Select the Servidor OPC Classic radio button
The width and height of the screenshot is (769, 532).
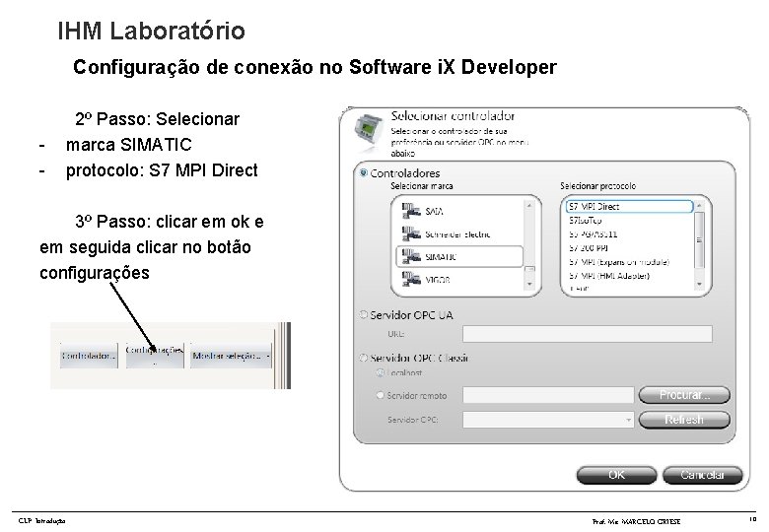pos(364,358)
